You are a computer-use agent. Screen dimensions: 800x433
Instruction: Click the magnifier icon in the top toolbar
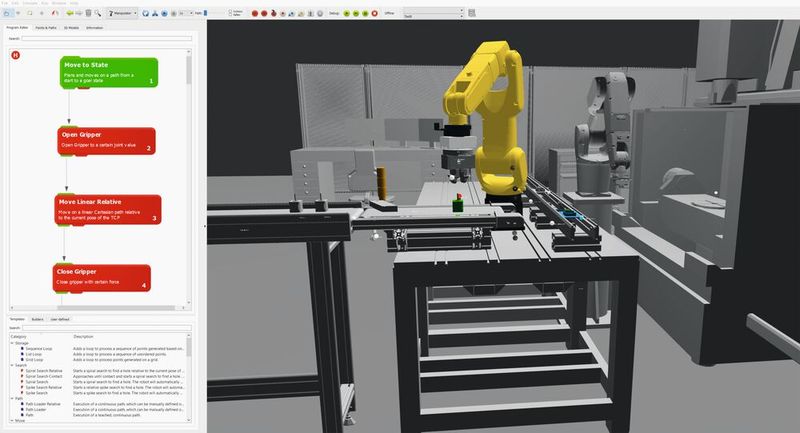98,13
